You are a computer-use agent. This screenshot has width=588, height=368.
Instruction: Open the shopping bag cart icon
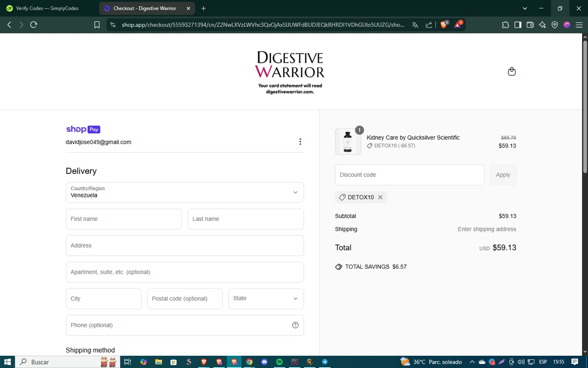[512, 71]
